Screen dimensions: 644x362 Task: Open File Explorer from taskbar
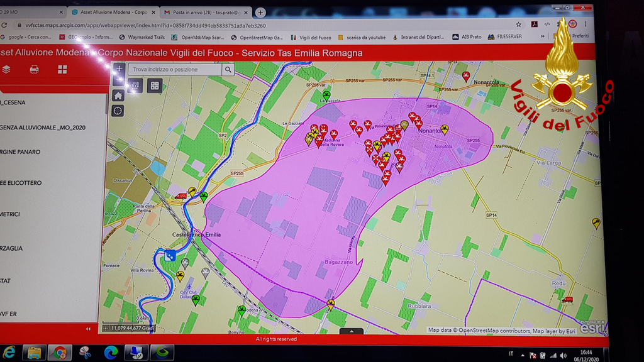[x=34, y=353]
